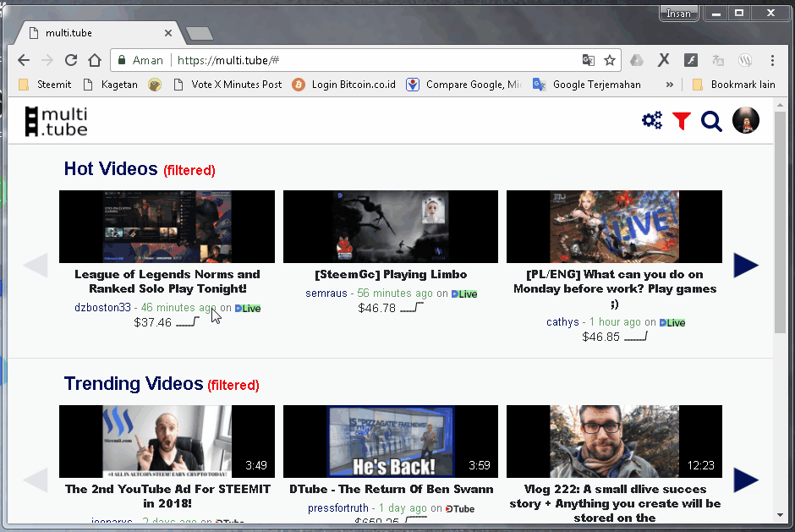Expand the hidden bookmarks chevron
The height and width of the screenshot is (532, 795).
670,85
